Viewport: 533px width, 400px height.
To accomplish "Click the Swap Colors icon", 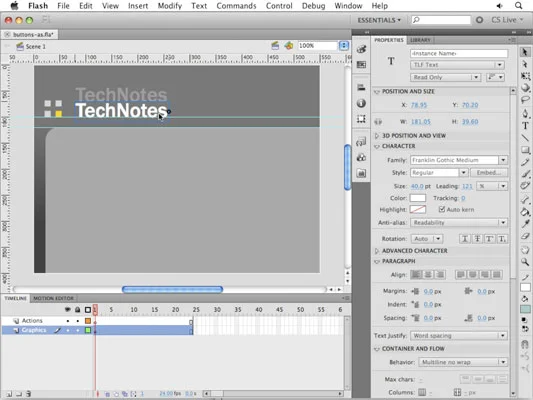I will pos(525,329).
